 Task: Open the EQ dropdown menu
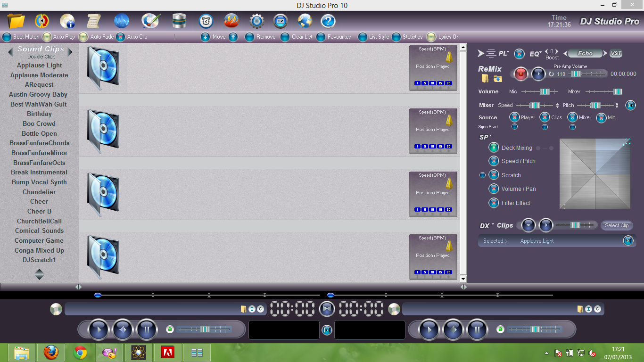point(536,54)
